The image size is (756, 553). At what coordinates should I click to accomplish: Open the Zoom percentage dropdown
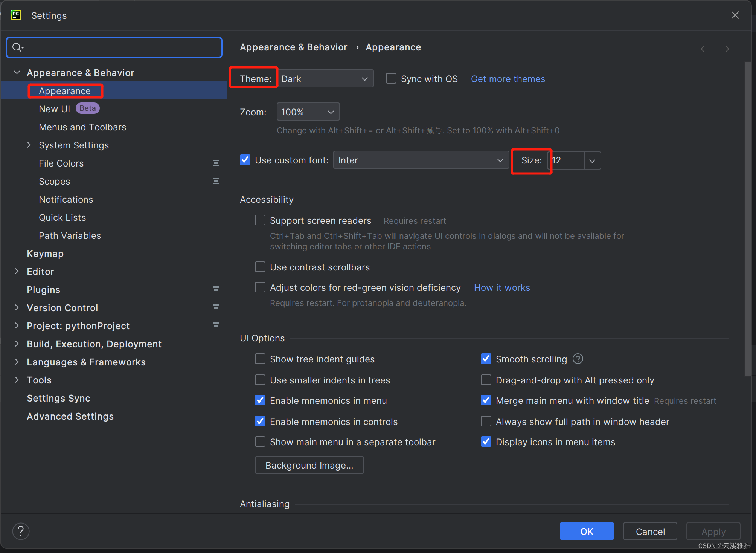pos(308,112)
